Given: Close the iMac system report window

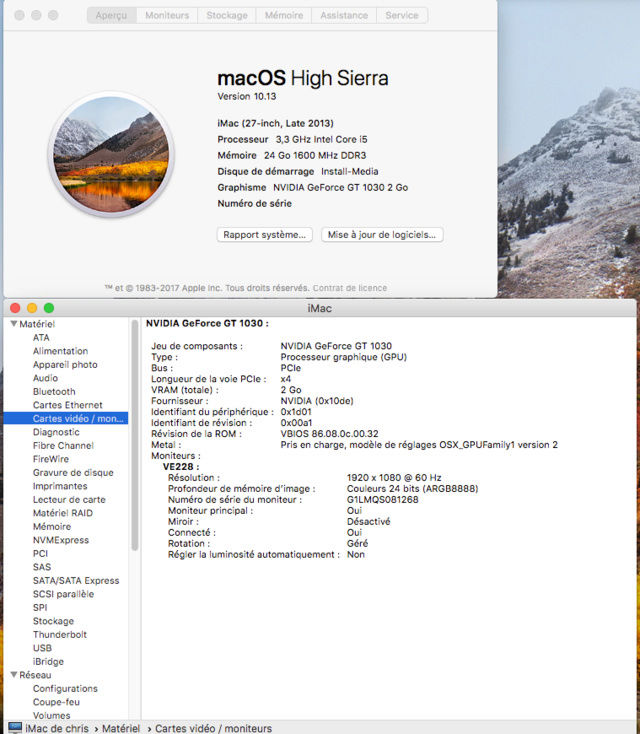Looking at the screenshot, I should pos(15,308).
